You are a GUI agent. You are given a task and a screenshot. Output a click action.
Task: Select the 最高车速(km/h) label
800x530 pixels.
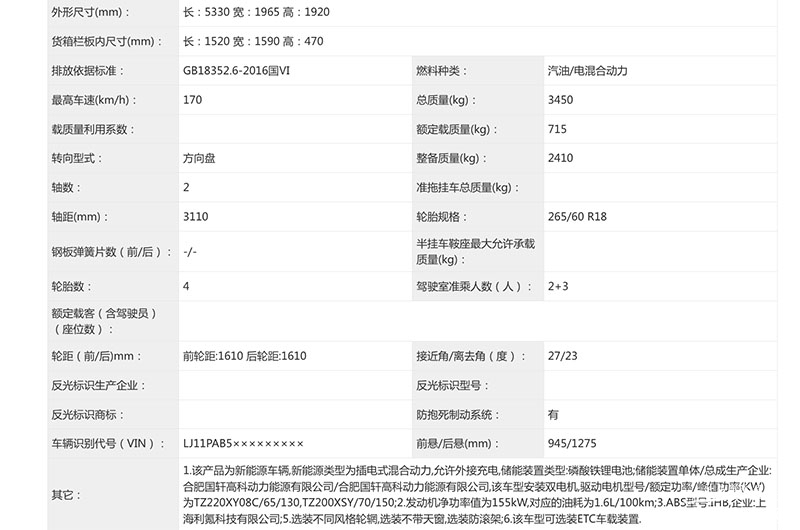click(94, 100)
